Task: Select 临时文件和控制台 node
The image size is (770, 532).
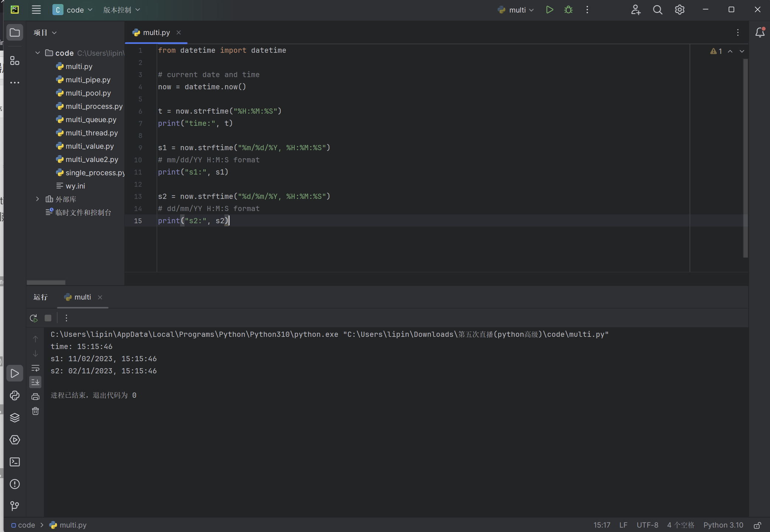Action: pos(83,212)
